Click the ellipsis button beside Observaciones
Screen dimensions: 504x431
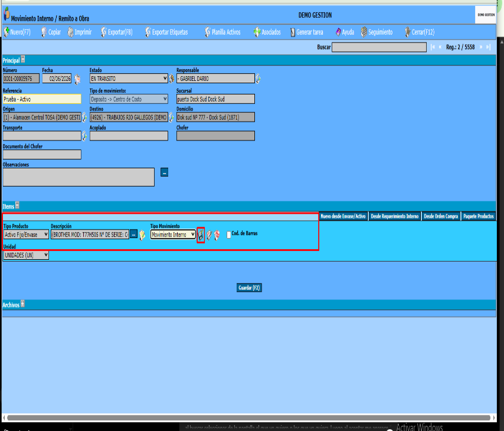(x=164, y=172)
